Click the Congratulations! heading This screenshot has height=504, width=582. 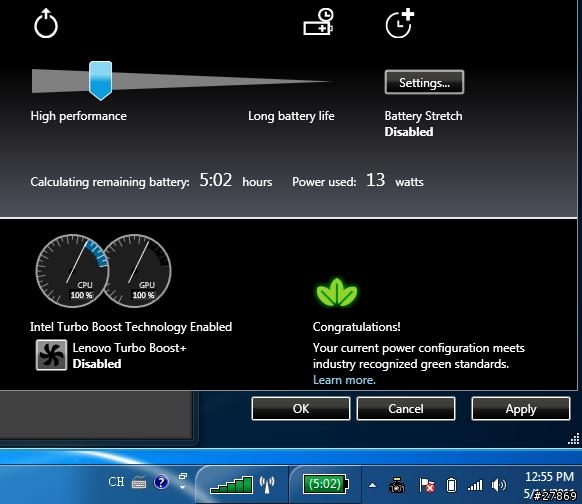click(356, 327)
